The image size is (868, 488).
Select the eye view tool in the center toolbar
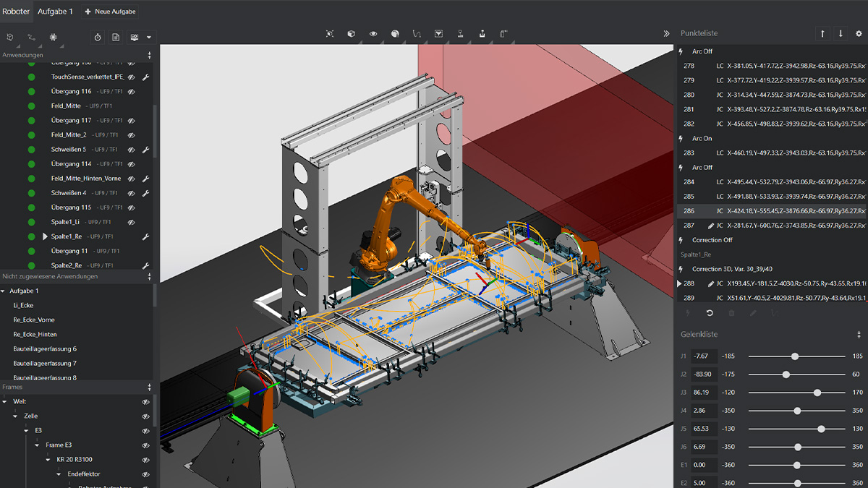[x=373, y=33]
